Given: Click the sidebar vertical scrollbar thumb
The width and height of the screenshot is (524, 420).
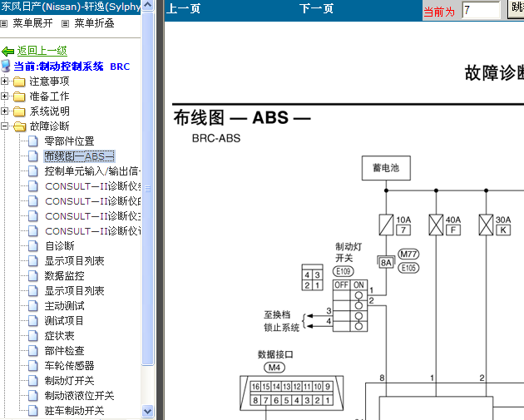Looking at the screenshot, I should click(147, 189).
